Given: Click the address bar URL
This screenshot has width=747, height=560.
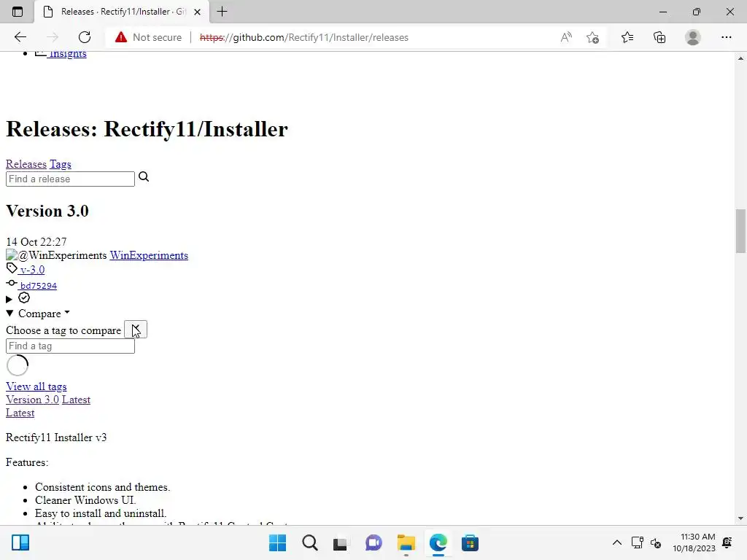Looking at the screenshot, I should [304, 37].
